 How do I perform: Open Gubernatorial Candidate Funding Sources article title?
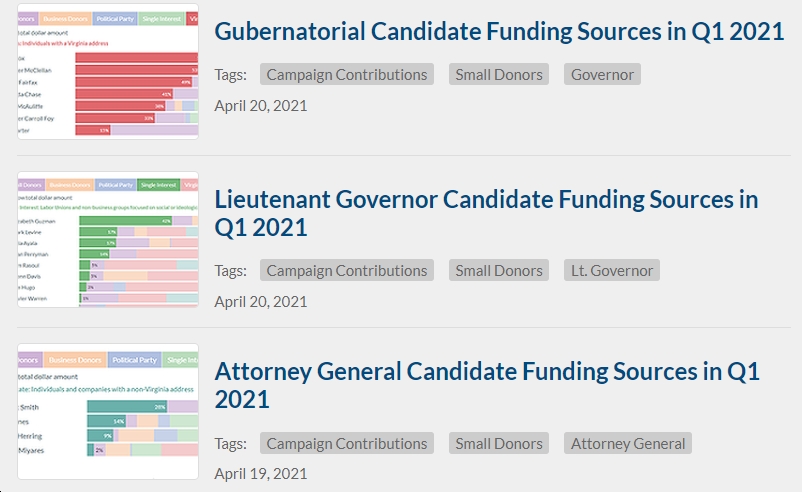(499, 32)
